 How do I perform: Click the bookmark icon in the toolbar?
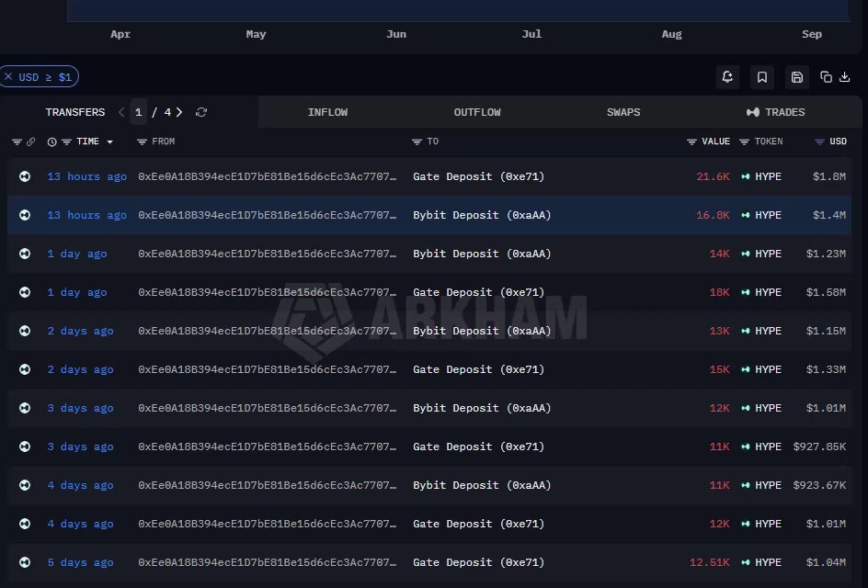[762, 77]
